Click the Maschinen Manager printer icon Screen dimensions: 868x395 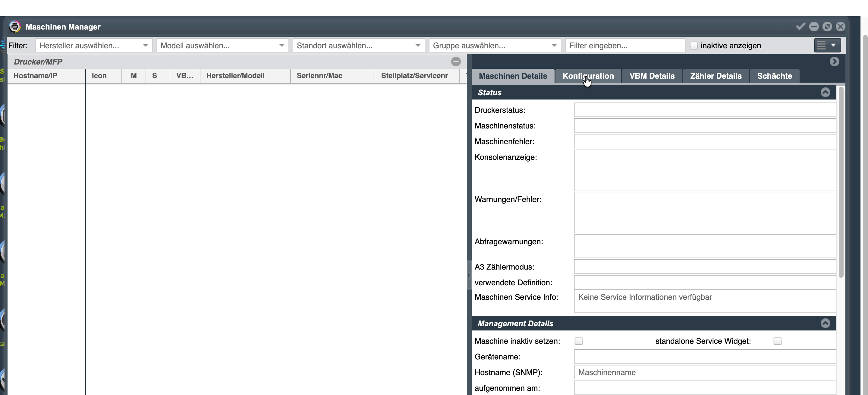coord(15,26)
